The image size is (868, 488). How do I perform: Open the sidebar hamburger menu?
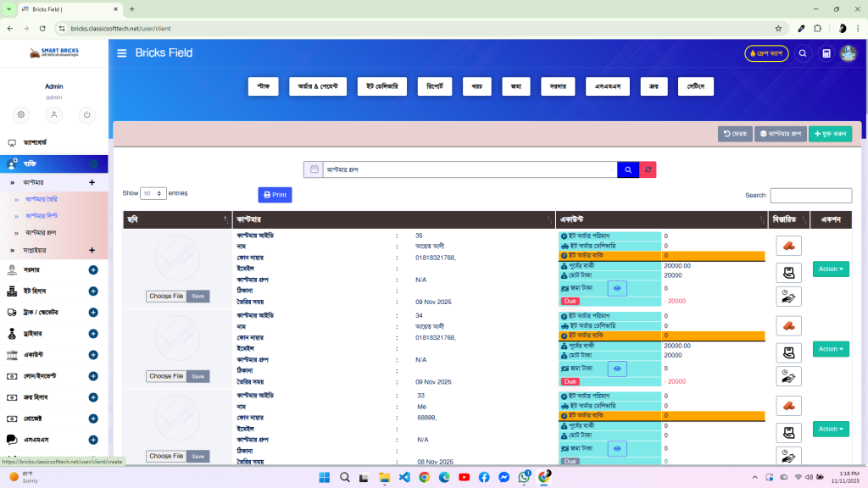[x=121, y=53]
